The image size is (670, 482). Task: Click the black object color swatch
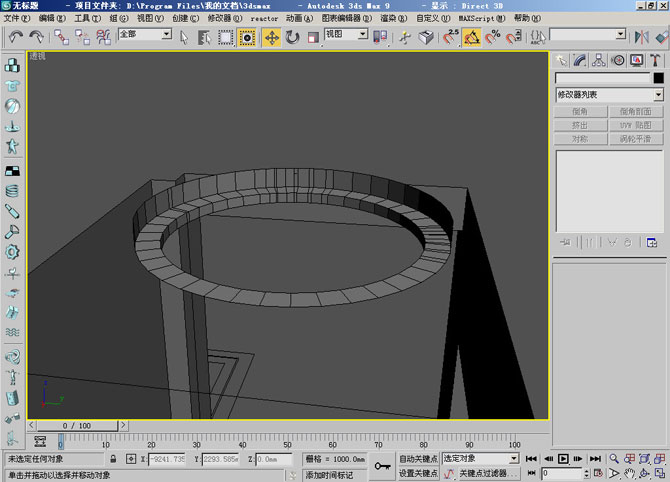pos(658,78)
